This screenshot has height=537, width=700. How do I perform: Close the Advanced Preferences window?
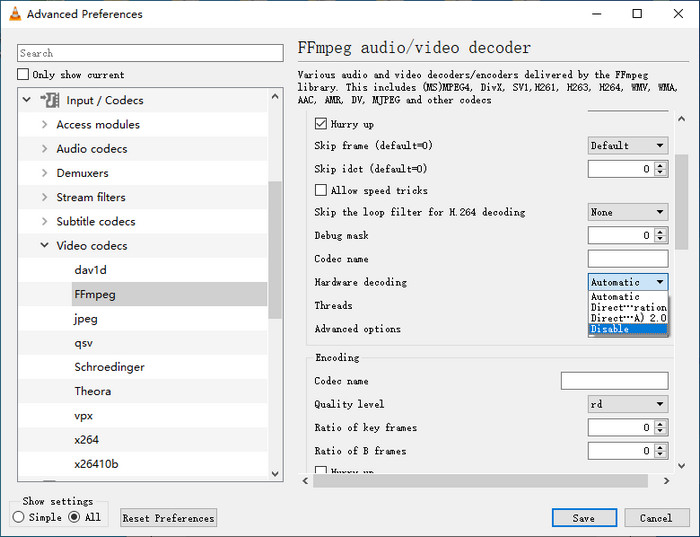pos(678,14)
